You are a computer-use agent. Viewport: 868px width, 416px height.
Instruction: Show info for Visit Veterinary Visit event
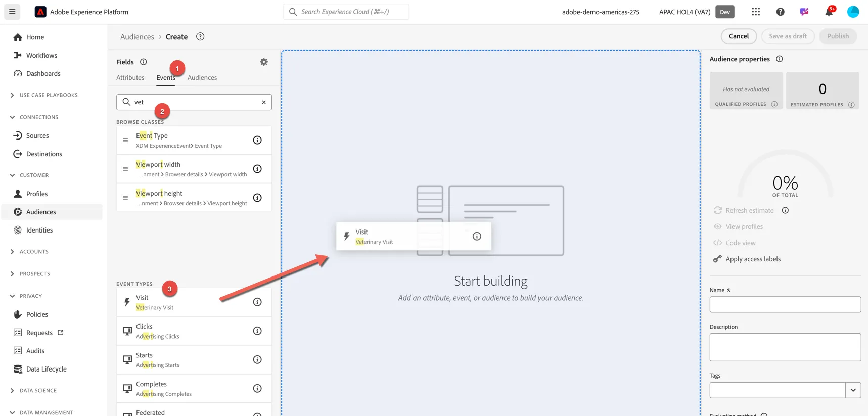click(257, 302)
